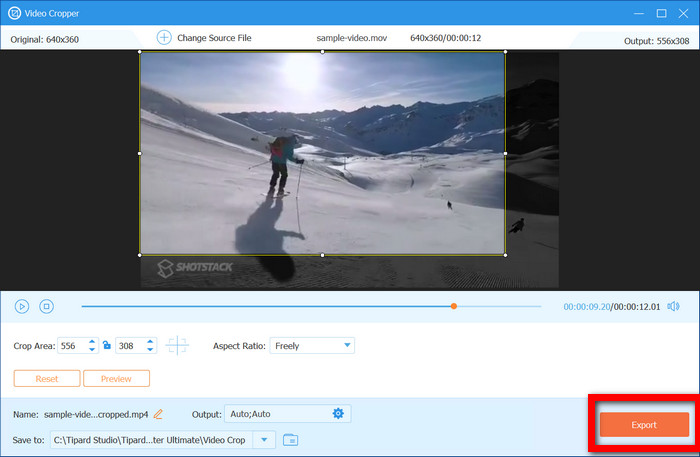The height and width of the screenshot is (457, 700).
Task: Click the Preview button
Action: click(x=116, y=378)
